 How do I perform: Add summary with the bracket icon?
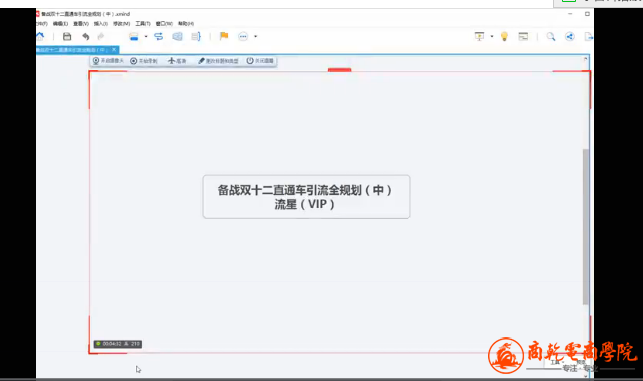tap(196, 37)
